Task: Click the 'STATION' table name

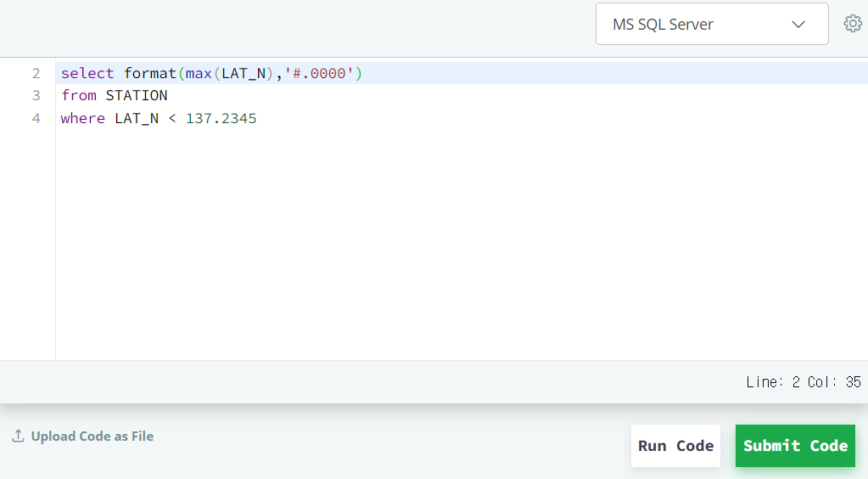Action: [x=136, y=95]
